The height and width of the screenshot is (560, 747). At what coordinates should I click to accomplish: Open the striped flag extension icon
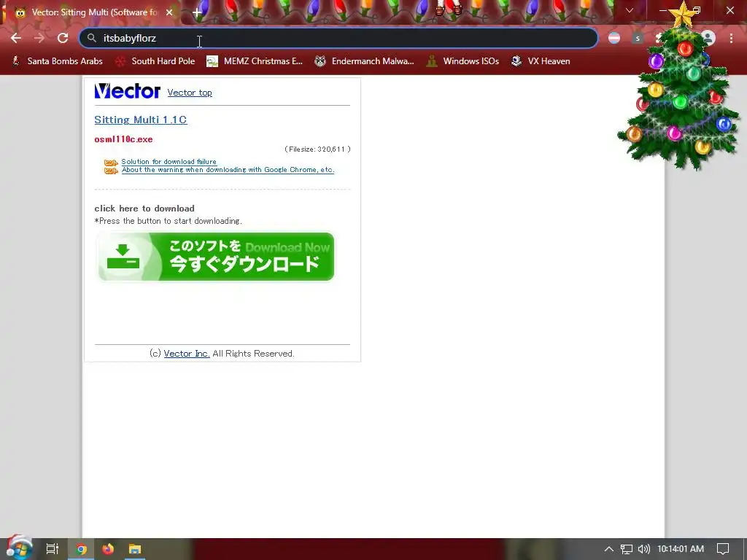[614, 38]
